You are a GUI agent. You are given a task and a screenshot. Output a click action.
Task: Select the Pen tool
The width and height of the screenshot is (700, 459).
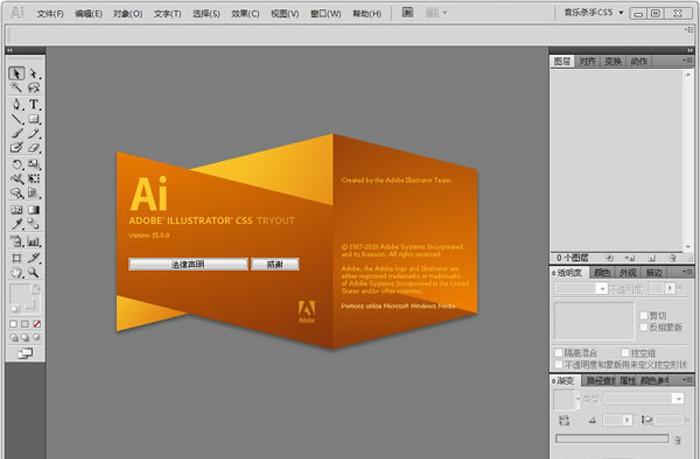pos(17,104)
